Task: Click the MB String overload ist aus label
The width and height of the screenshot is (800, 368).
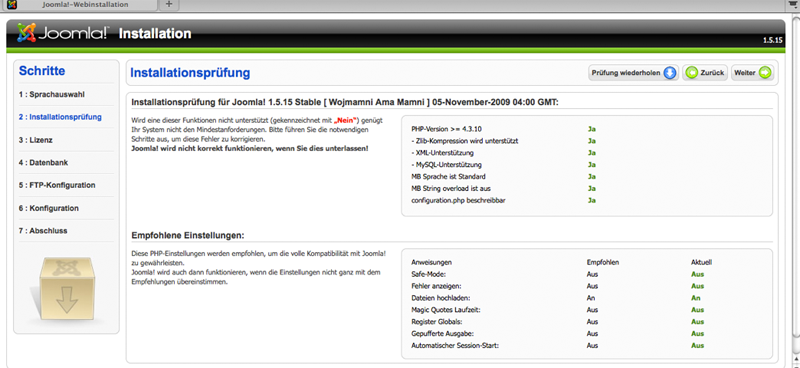Action: [451, 188]
